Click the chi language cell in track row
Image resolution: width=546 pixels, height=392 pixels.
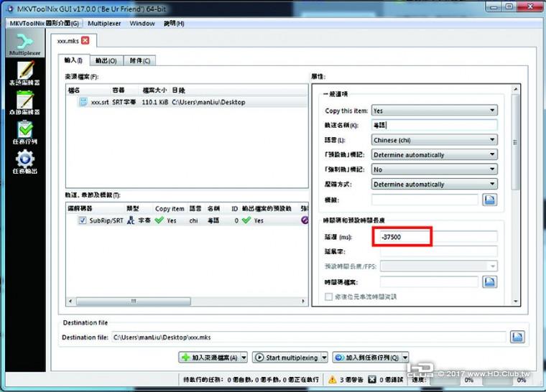193,220
